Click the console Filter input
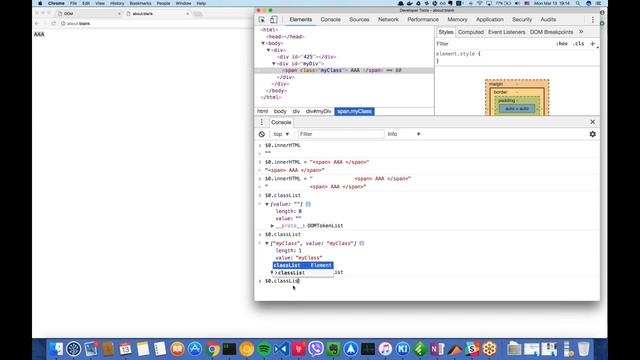The height and width of the screenshot is (360, 640). [x=341, y=134]
